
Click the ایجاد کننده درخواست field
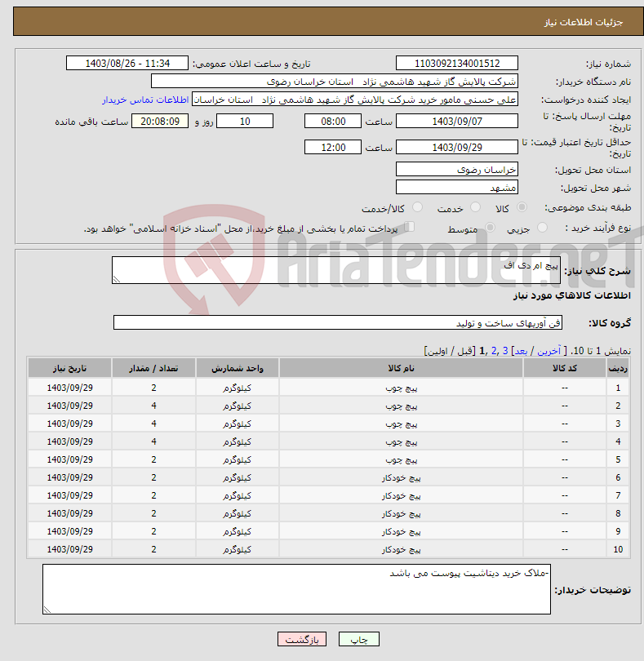[x=355, y=100]
